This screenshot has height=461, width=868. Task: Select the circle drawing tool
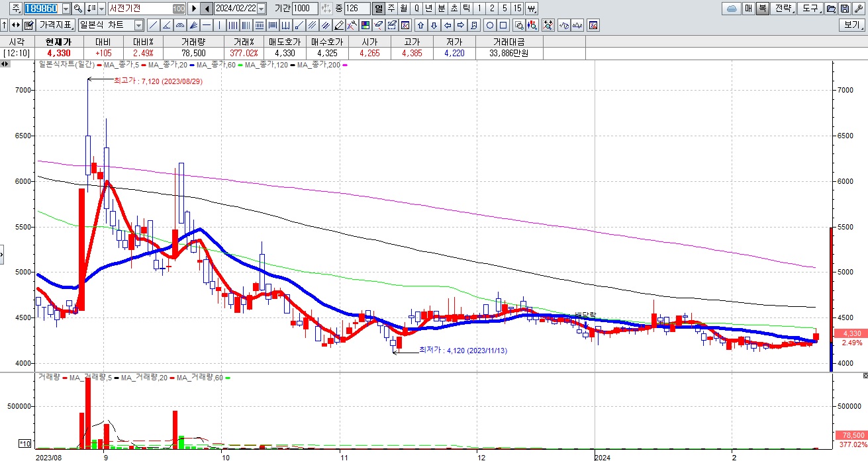(490, 25)
